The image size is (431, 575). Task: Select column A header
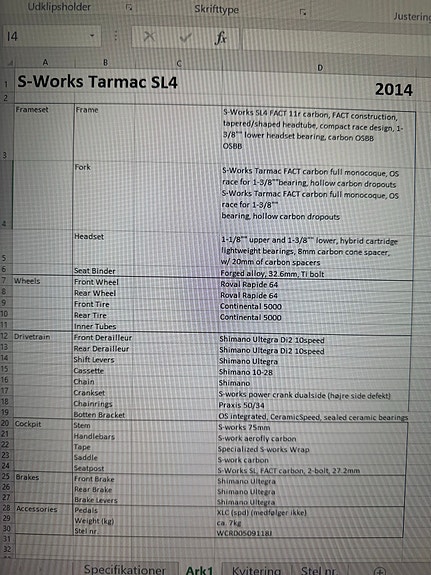tap(45, 62)
